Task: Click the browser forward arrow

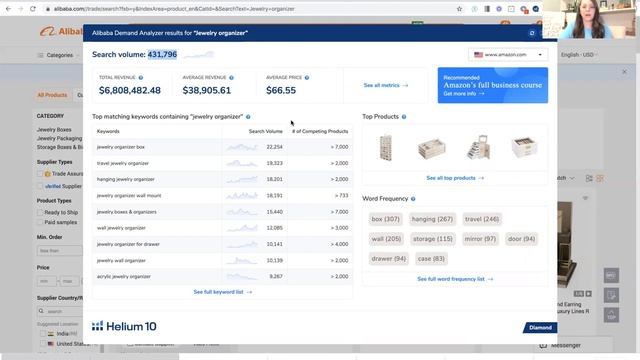Action: (20, 9)
